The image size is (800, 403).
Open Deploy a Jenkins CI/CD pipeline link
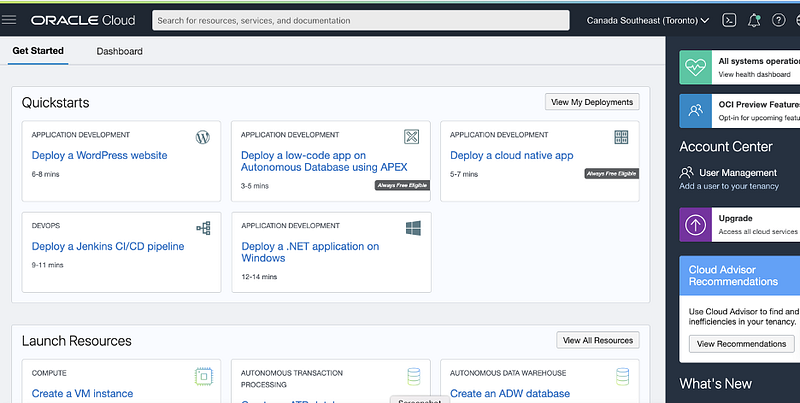pos(108,246)
